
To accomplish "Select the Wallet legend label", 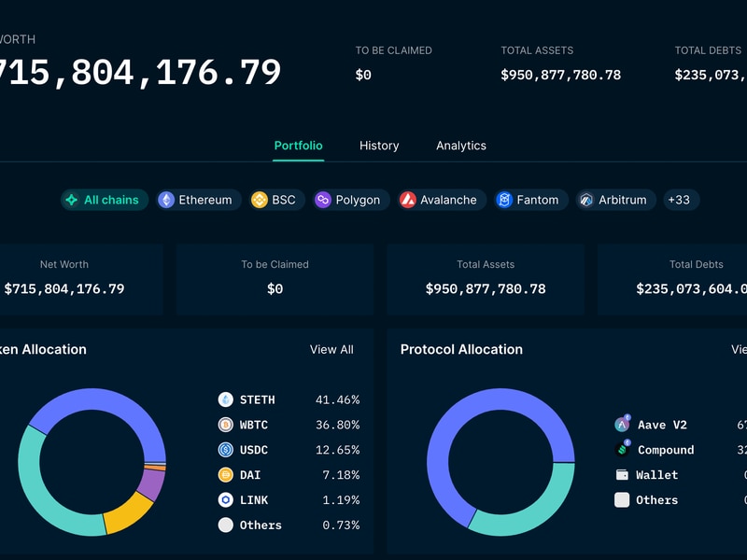I will (x=656, y=475).
